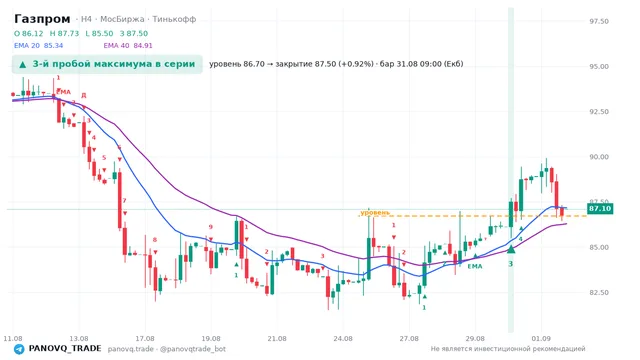640x360 pixels.
Task: Click the 13.08 date label
Action: coord(79,338)
